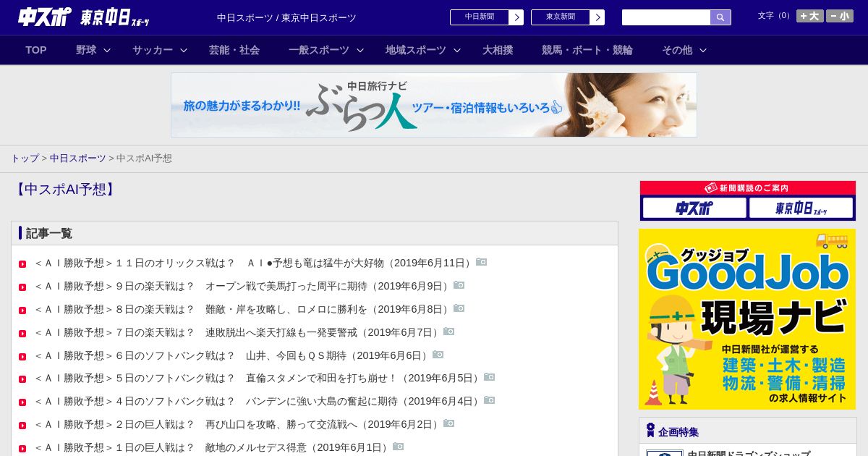Follow the 中日スポーツ breadcrumb link
Screen dimensions: 868x456
tap(78, 158)
